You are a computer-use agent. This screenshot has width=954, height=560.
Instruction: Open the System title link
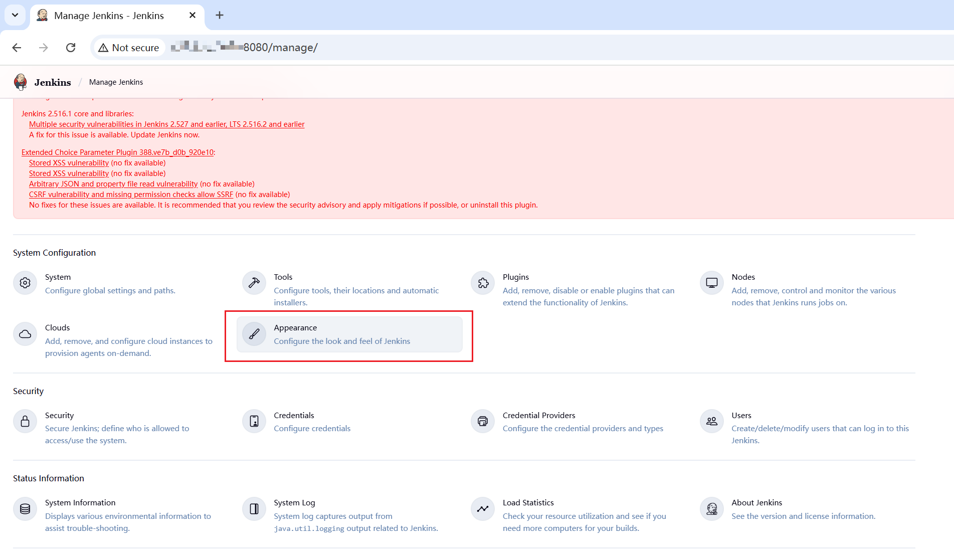click(x=58, y=277)
